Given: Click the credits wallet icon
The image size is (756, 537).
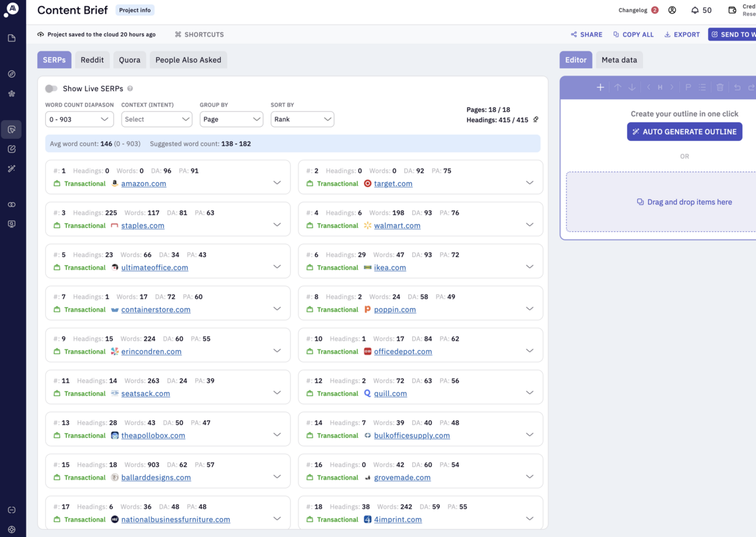Looking at the screenshot, I should (732, 10).
